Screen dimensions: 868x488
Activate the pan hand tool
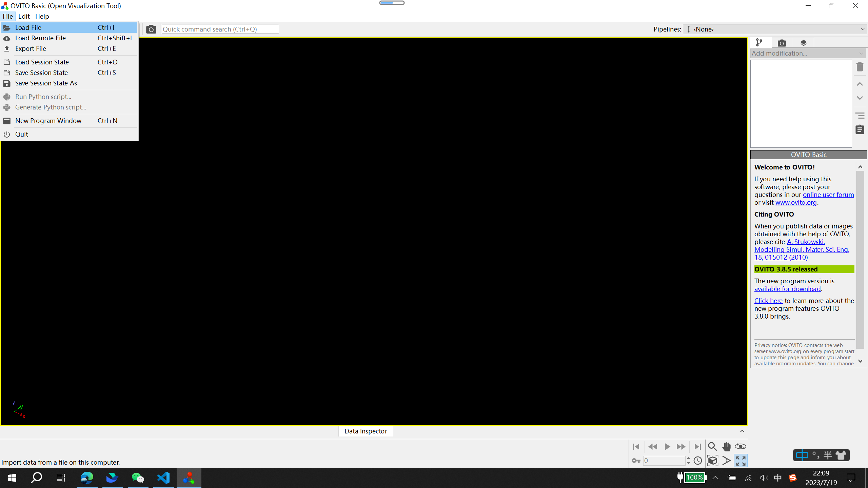click(726, 446)
